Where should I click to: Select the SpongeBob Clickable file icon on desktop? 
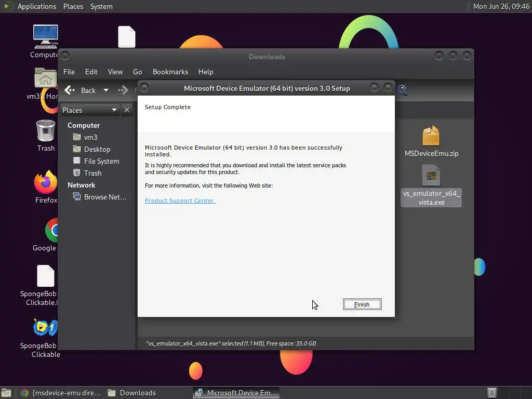46,275
